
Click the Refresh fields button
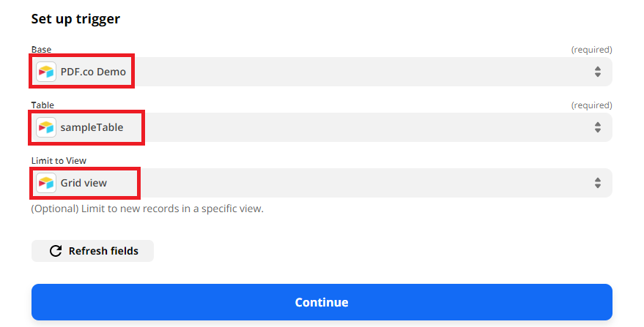tap(92, 251)
